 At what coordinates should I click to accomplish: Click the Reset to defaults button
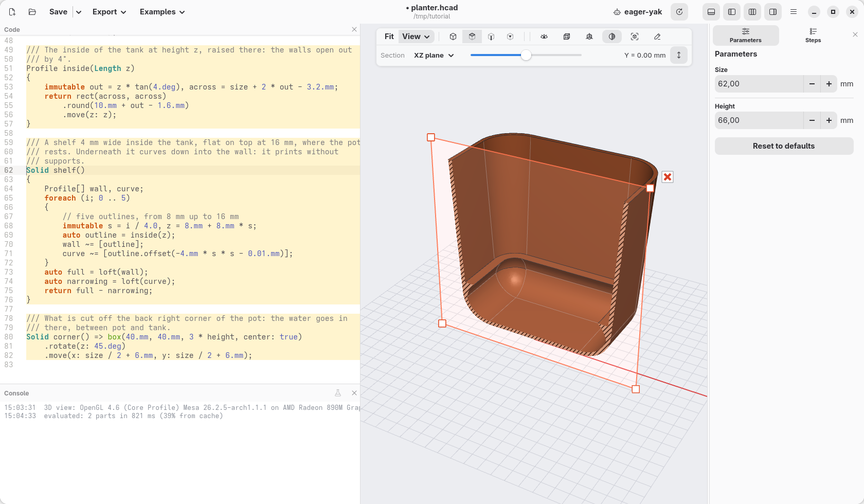784,146
